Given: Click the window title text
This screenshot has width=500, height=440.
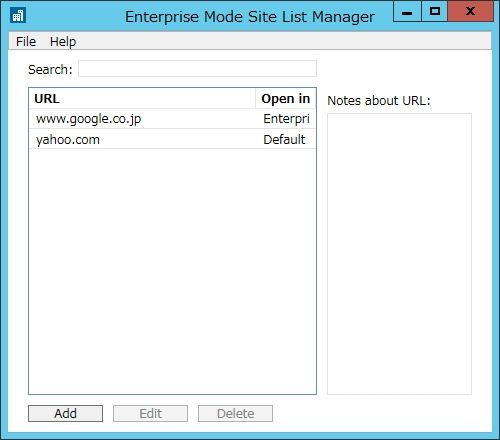Looking at the screenshot, I should pyautogui.click(x=250, y=17).
